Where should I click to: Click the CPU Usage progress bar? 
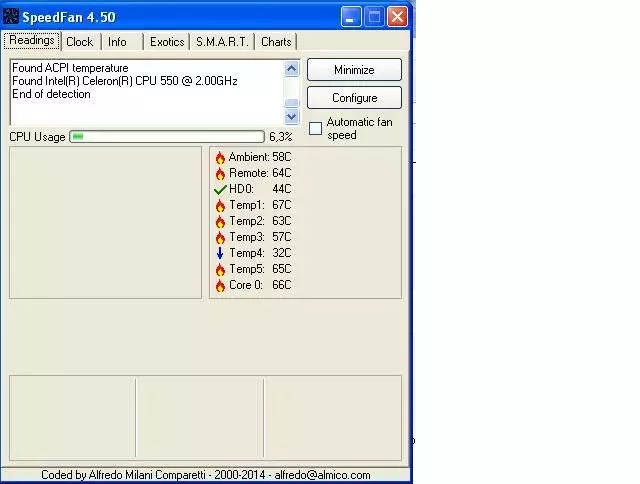[167, 136]
